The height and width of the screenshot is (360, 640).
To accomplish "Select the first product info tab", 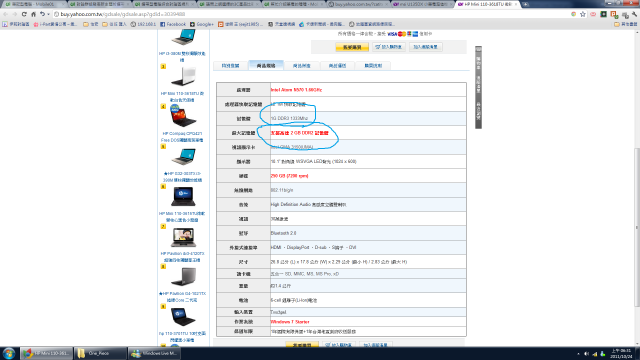I will click(x=231, y=66).
